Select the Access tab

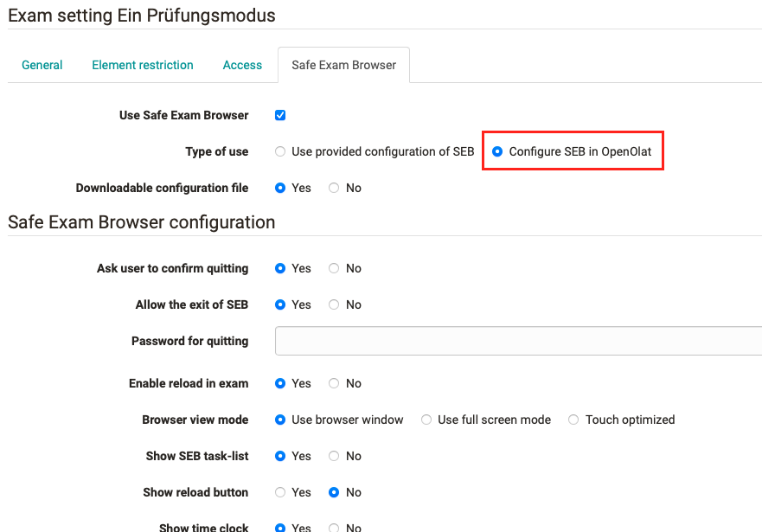pyautogui.click(x=242, y=65)
